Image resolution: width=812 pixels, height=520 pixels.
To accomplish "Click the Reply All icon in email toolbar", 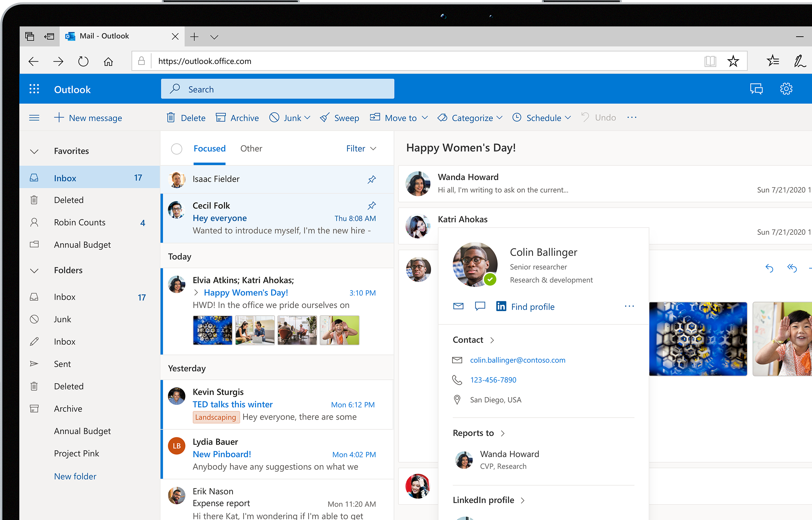I will [x=792, y=268].
